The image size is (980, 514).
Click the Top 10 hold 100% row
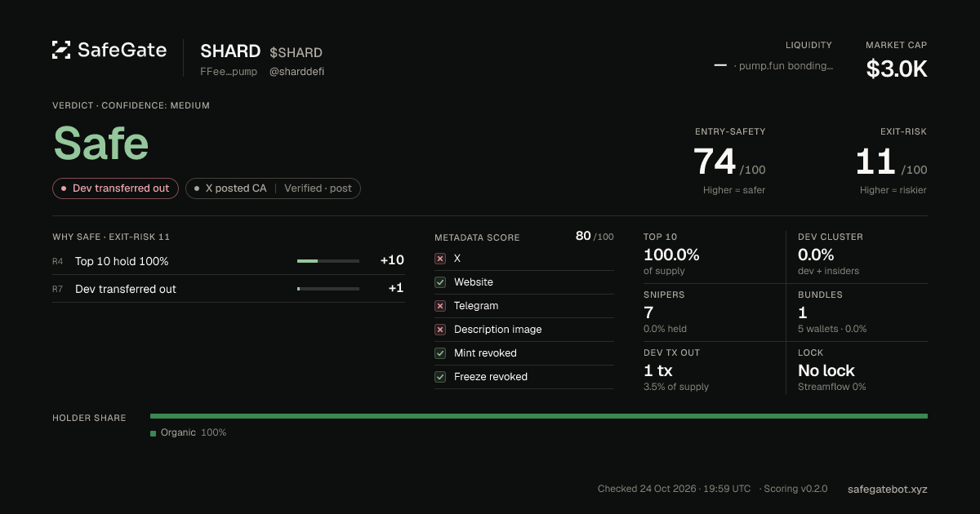[x=229, y=261]
